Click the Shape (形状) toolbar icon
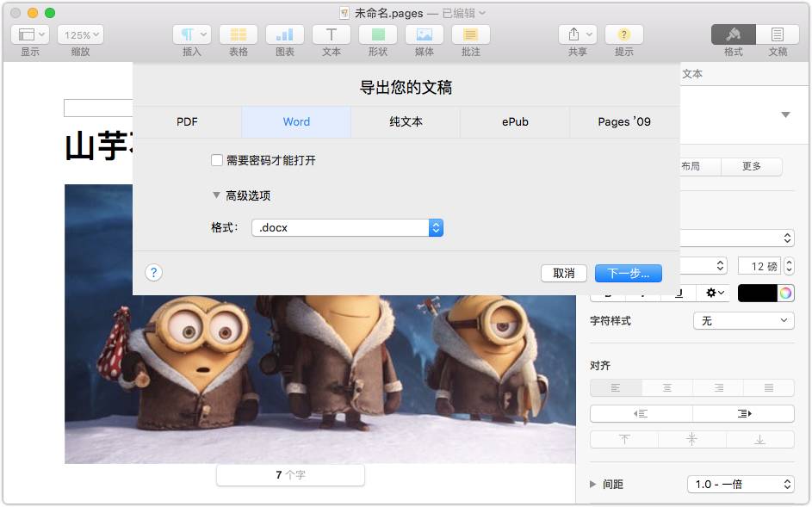Screen dimensions: 812x507 pyautogui.click(x=378, y=34)
